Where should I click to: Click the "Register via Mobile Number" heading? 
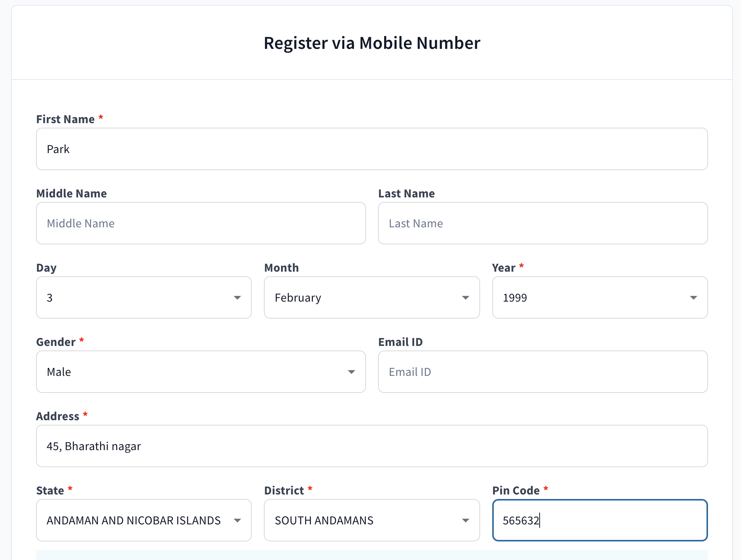[372, 43]
